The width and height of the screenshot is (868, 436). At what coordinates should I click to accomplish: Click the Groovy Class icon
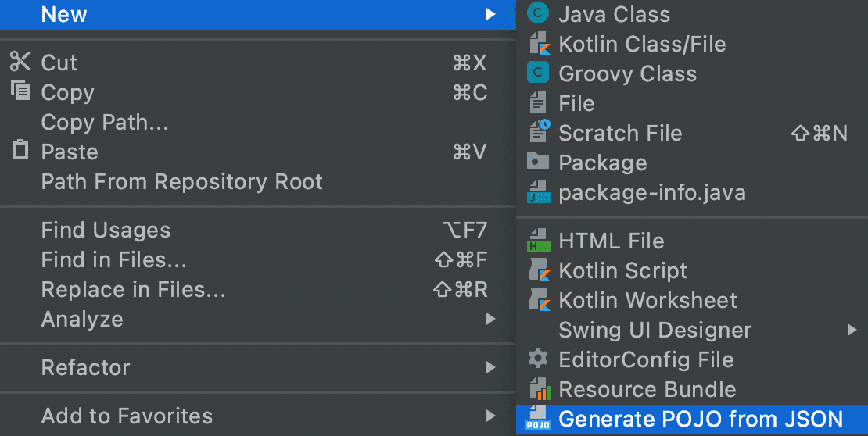pos(538,73)
